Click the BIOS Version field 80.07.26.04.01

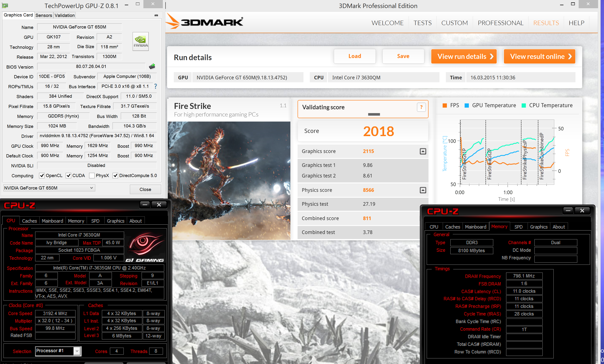click(x=91, y=66)
